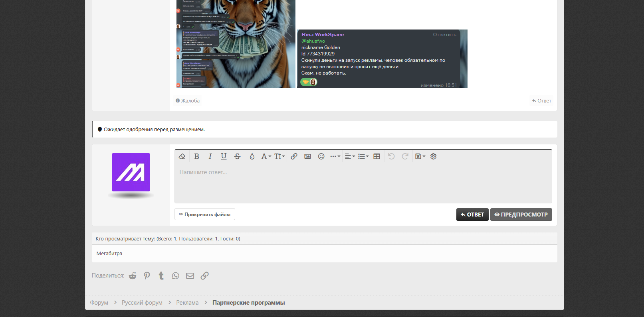The height and width of the screenshot is (317, 644).
Task: Click the redo icon in editor
Action: tap(405, 156)
